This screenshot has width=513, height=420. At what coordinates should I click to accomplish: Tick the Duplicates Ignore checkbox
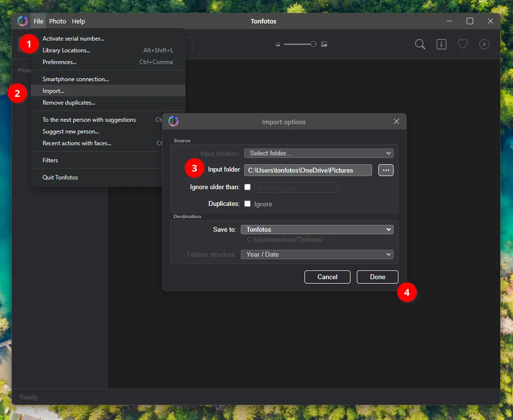(247, 203)
